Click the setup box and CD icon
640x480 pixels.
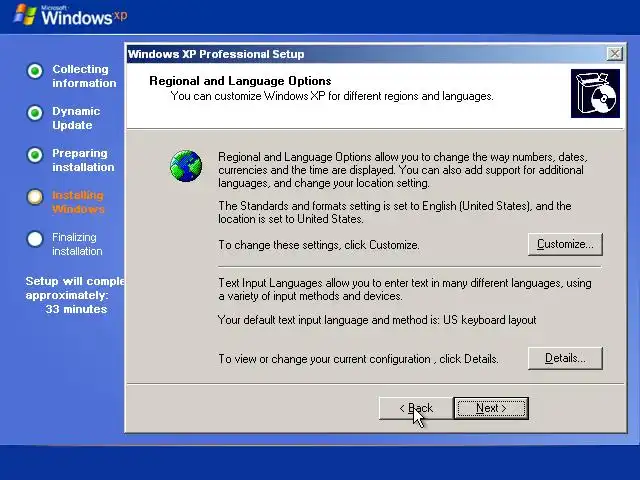595,93
